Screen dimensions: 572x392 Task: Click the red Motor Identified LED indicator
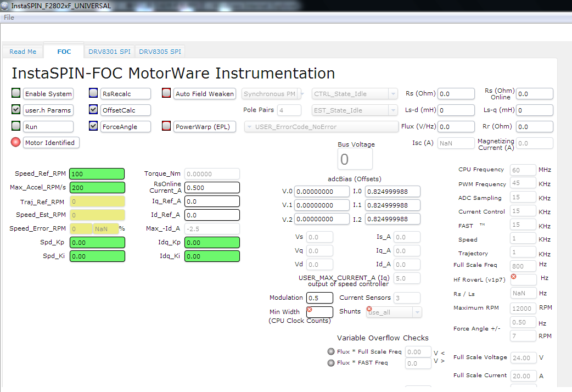16,142
